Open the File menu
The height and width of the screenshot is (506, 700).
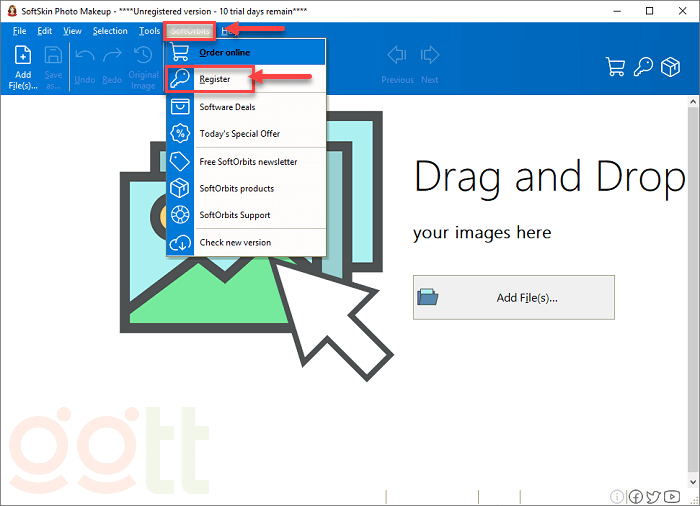20,31
